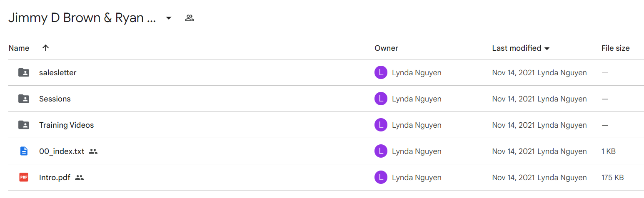Click the shared people icon beside folder title
This screenshot has width=644, height=198.
[x=190, y=18]
